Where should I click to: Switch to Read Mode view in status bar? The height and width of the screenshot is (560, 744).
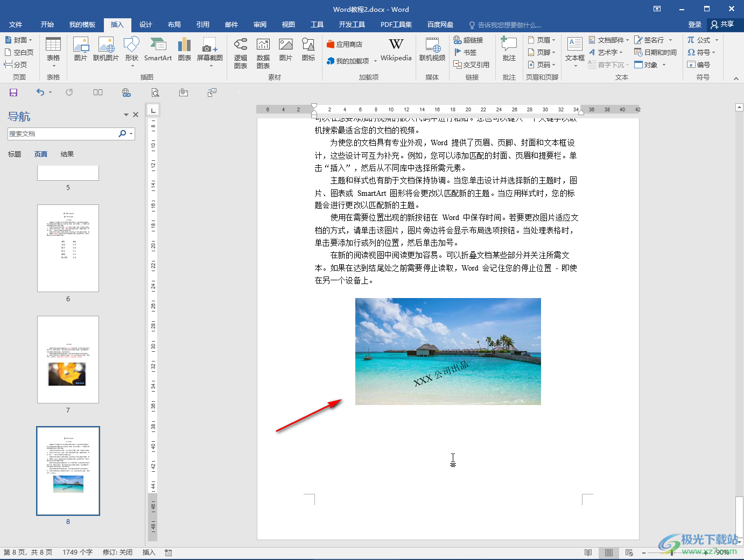click(x=588, y=552)
